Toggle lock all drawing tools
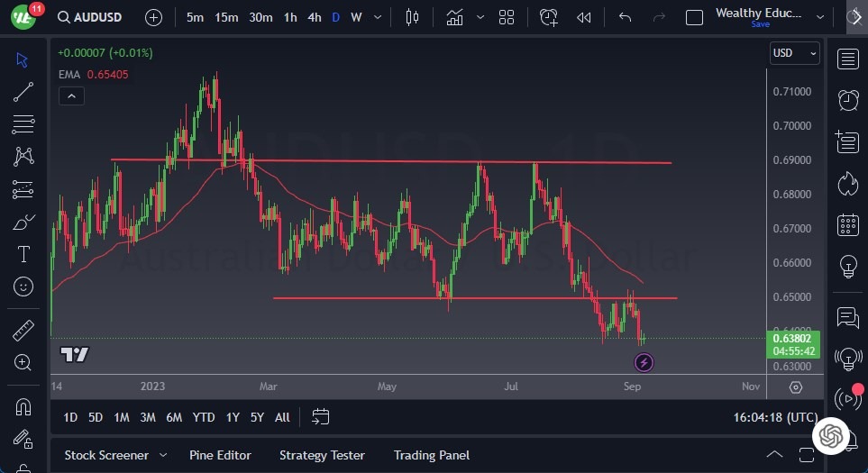 [23, 440]
